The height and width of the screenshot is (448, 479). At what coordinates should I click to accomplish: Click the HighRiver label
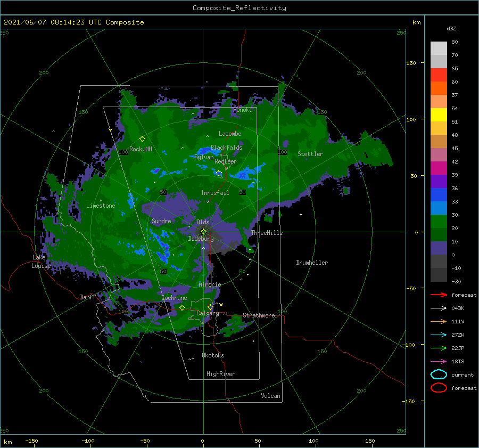(221, 374)
